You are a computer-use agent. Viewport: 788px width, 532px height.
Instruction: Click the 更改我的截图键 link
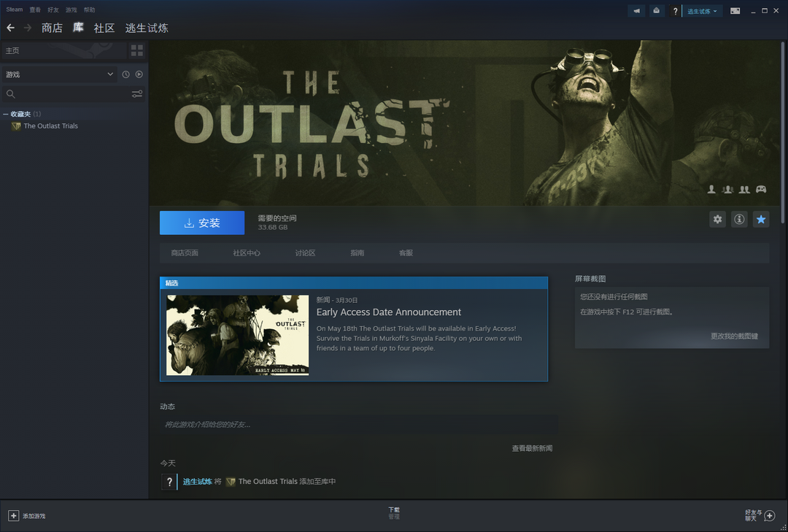(x=734, y=336)
